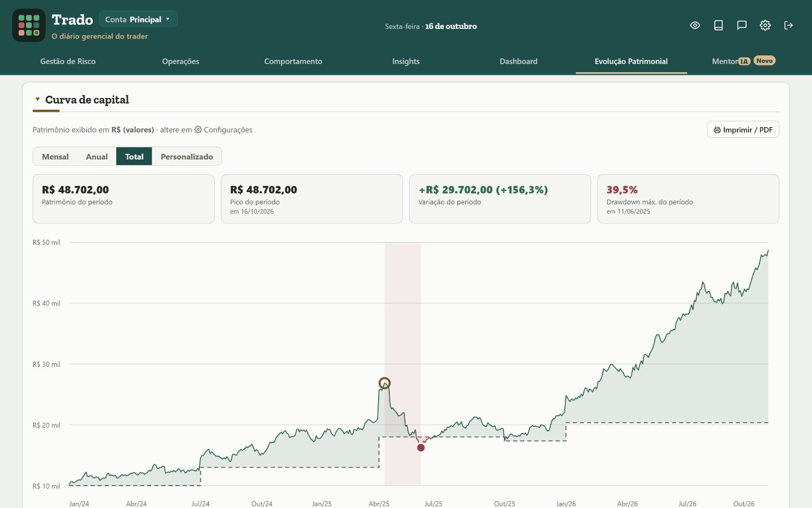Open the Conta Principal account dropdown

point(138,19)
